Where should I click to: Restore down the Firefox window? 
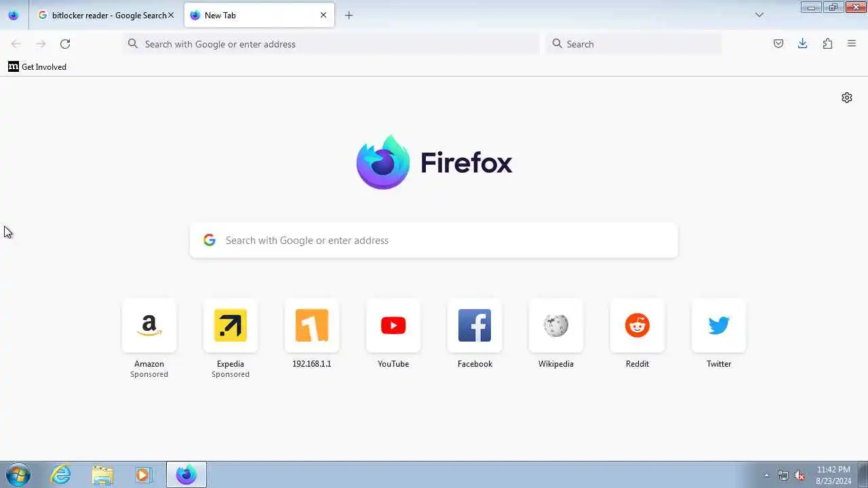coord(833,7)
